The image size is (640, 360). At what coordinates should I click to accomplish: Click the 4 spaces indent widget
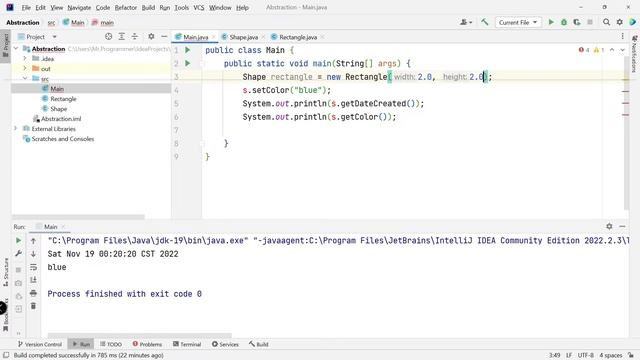(611, 355)
